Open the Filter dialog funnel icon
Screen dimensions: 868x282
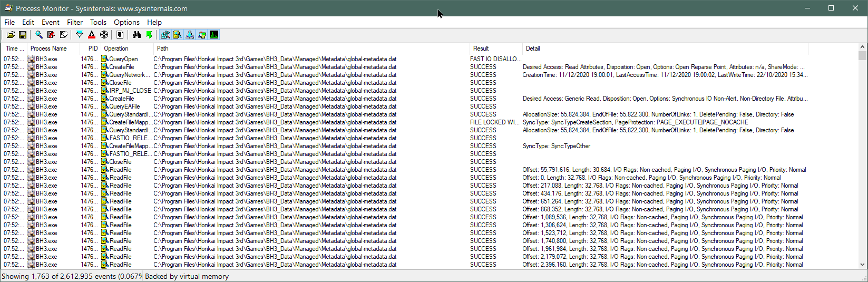(80, 35)
